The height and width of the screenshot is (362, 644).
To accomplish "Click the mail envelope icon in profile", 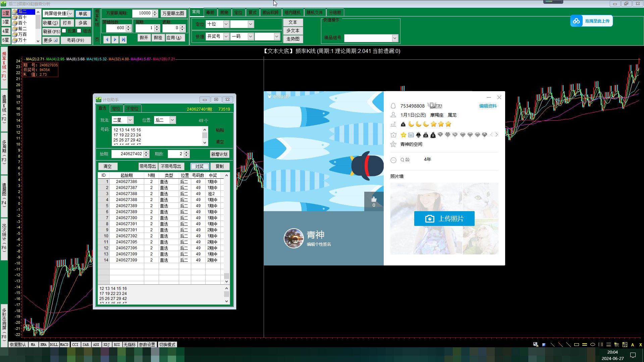I will pyautogui.click(x=411, y=135).
